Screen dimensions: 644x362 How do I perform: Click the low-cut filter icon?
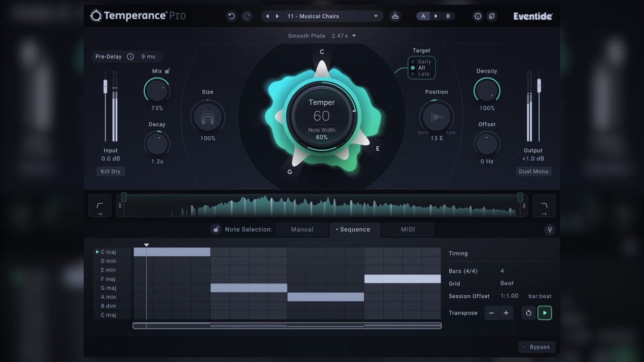100,205
